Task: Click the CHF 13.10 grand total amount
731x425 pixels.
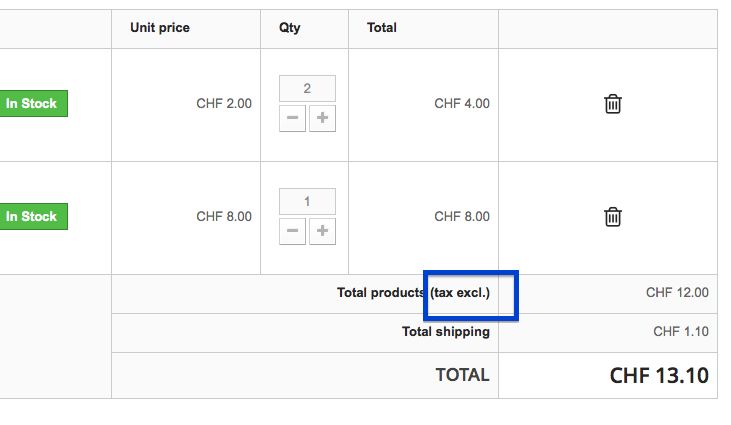Action: coord(659,376)
